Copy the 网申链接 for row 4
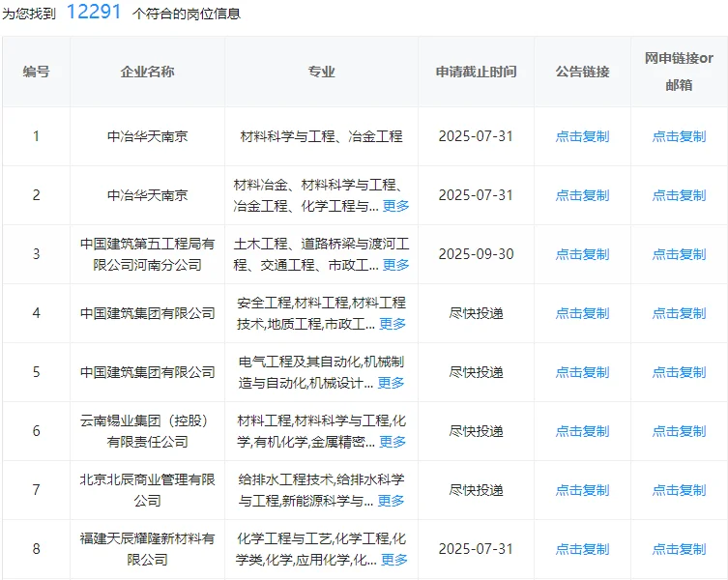 (679, 313)
